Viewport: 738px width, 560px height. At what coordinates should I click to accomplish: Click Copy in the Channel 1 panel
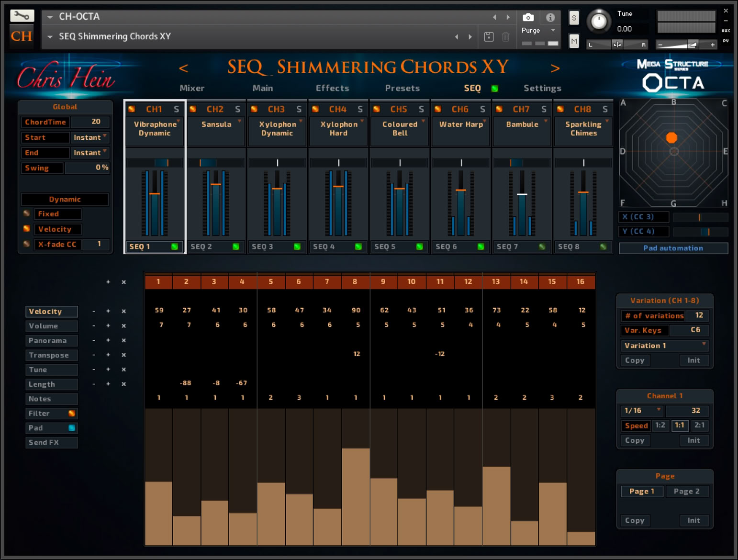click(x=635, y=440)
